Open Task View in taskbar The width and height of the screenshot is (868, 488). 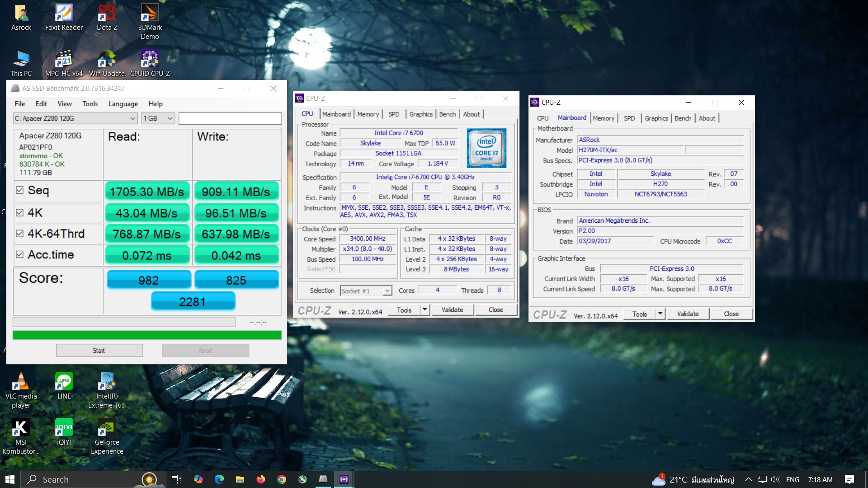(176, 479)
